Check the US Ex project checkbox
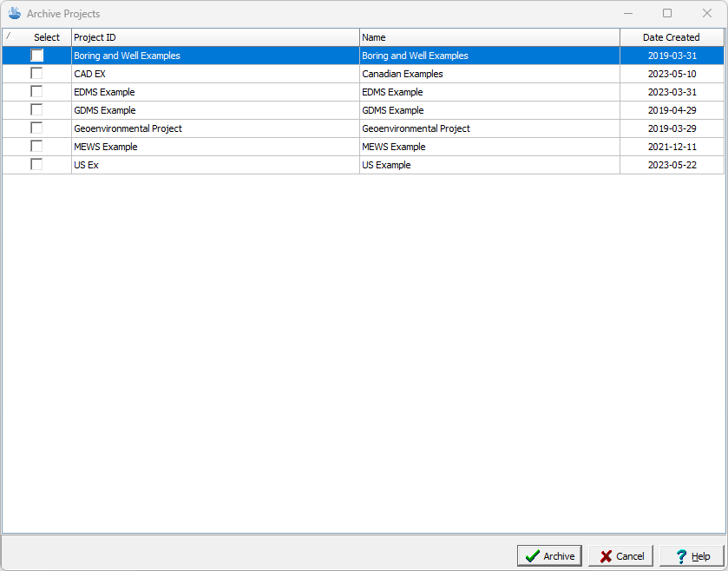 click(x=36, y=165)
